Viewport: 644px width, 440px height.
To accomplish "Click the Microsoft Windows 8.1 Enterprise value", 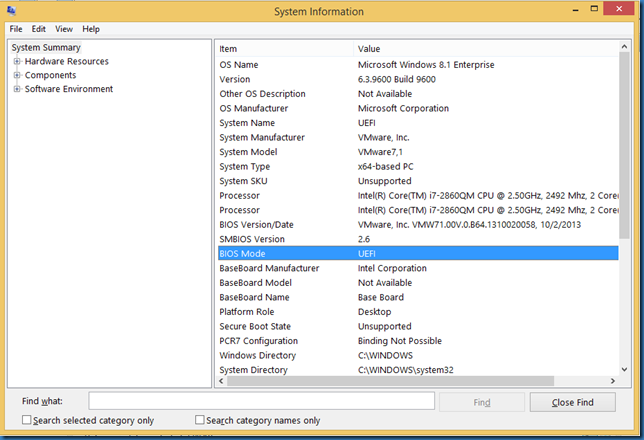I will 426,65.
